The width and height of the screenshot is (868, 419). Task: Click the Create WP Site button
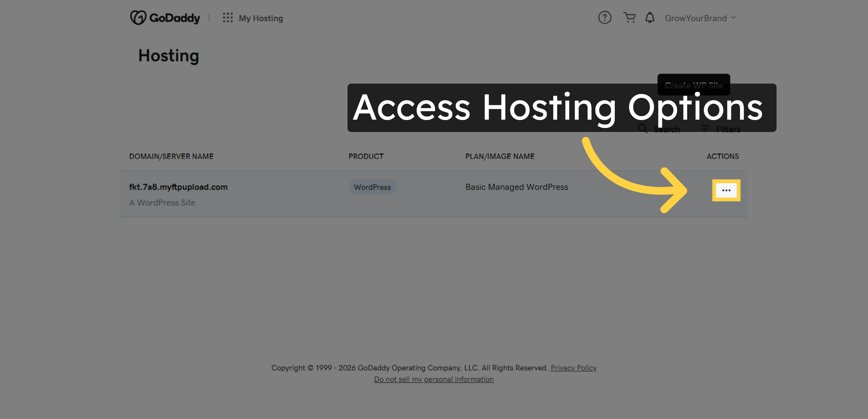click(x=693, y=85)
